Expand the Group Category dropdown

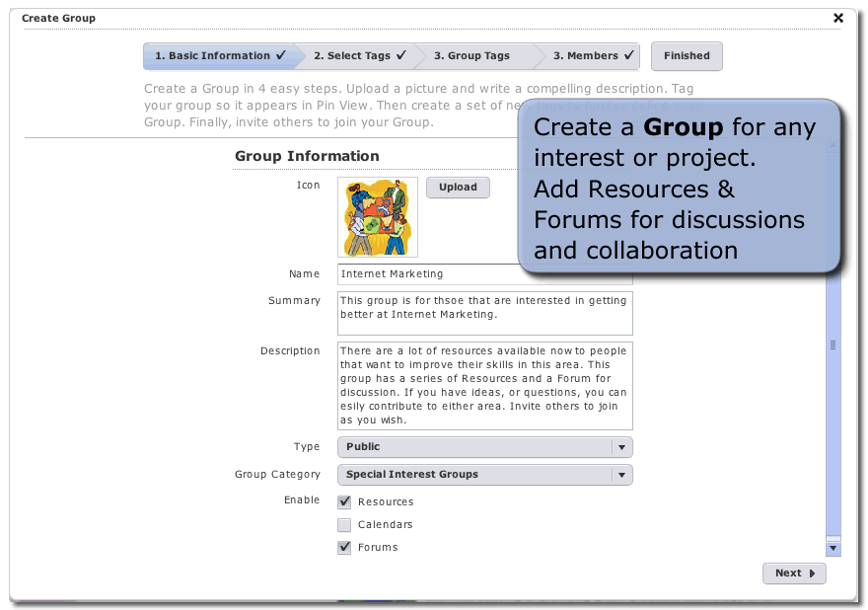pos(484,475)
